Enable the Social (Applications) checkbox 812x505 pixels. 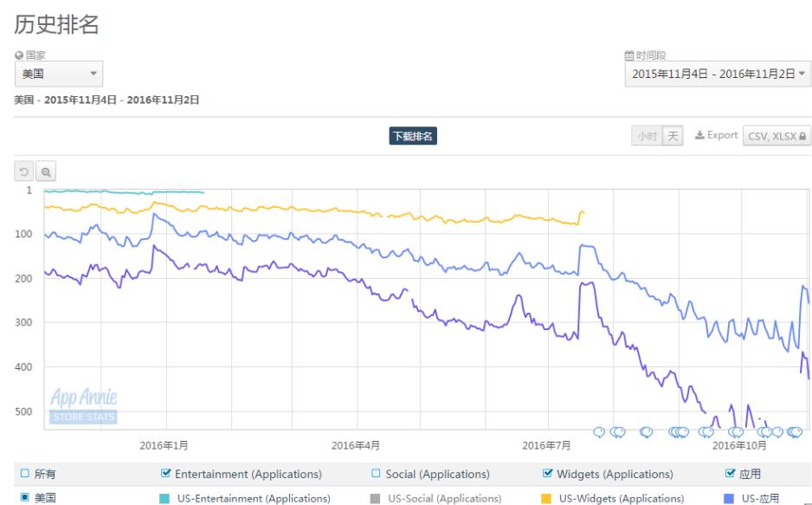pyautogui.click(x=377, y=474)
